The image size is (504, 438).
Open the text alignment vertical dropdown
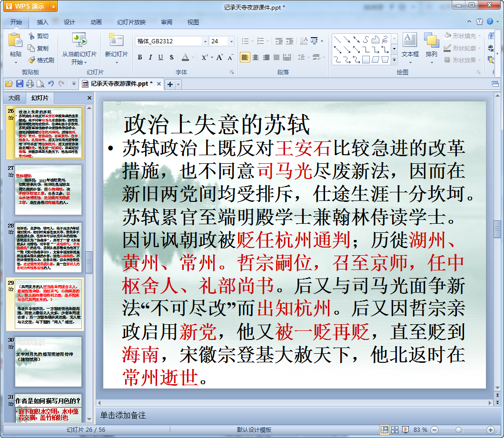tap(322, 41)
